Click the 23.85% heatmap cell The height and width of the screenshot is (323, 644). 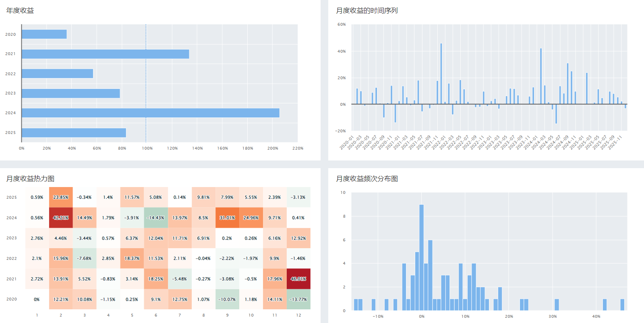(61, 197)
